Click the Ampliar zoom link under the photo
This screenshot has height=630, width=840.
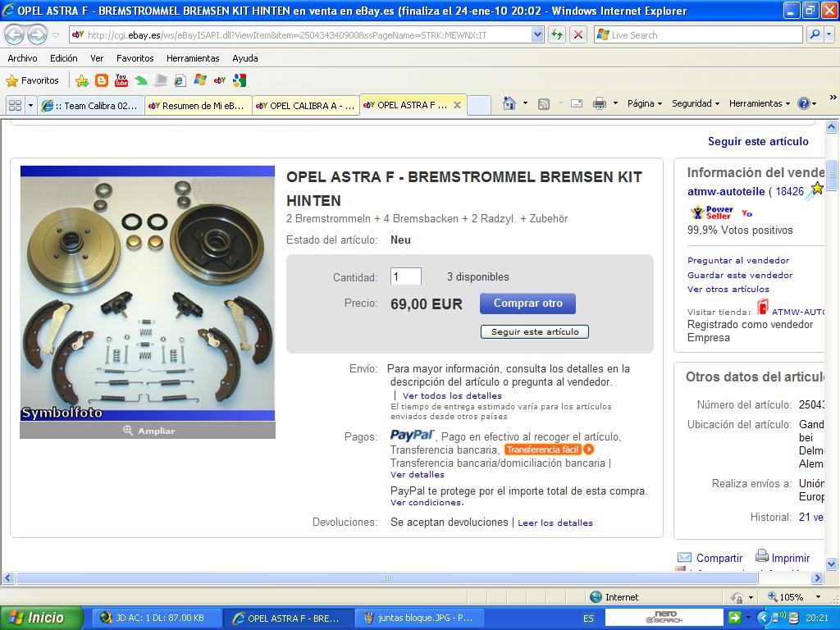(149, 431)
